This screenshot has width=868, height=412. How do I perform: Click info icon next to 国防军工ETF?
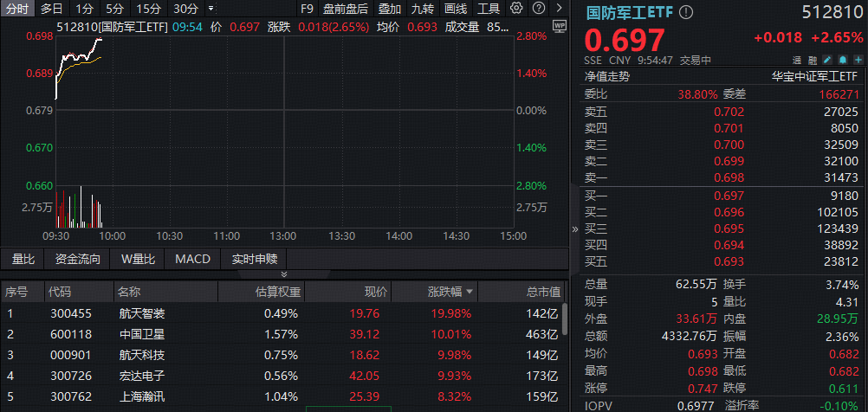[x=686, y=13]
